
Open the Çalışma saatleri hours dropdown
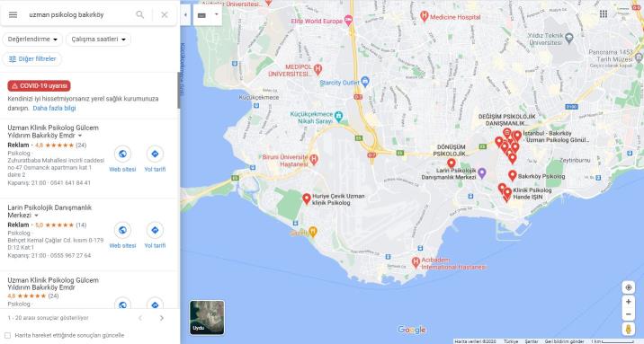tap(99, 40)
